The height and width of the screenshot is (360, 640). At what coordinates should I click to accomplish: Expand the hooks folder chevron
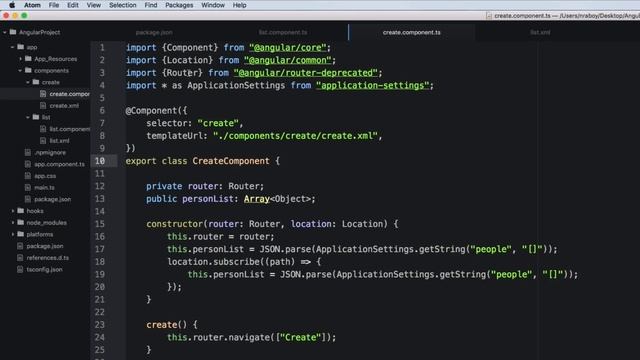pyautogui.click(x=12, y=211)
